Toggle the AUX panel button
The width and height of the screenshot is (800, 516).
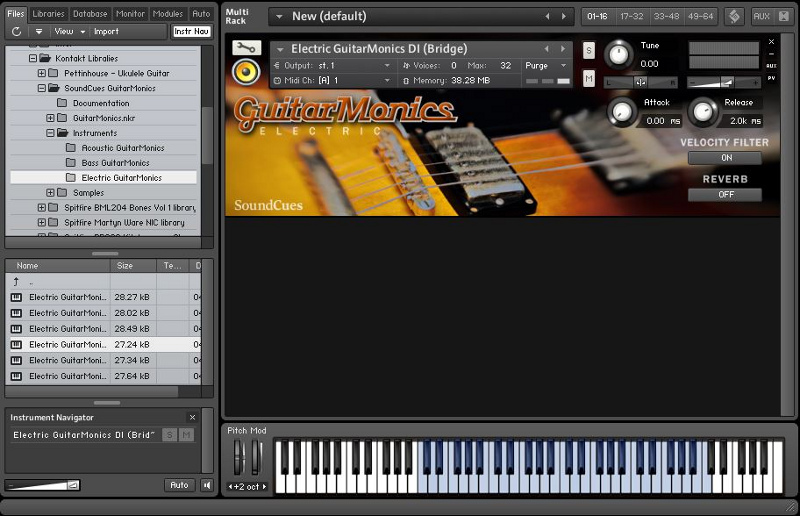(x=761, y=16)
